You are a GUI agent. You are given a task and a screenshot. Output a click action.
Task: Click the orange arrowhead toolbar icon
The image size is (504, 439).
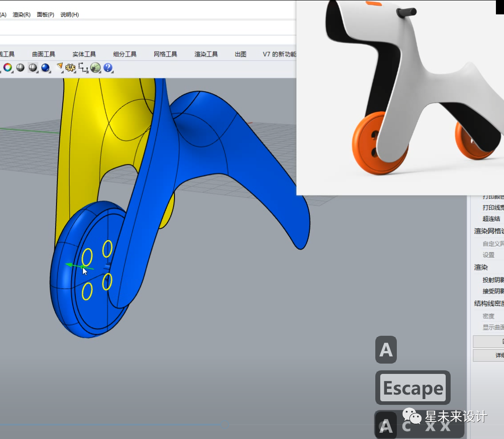tap(60, 66)
